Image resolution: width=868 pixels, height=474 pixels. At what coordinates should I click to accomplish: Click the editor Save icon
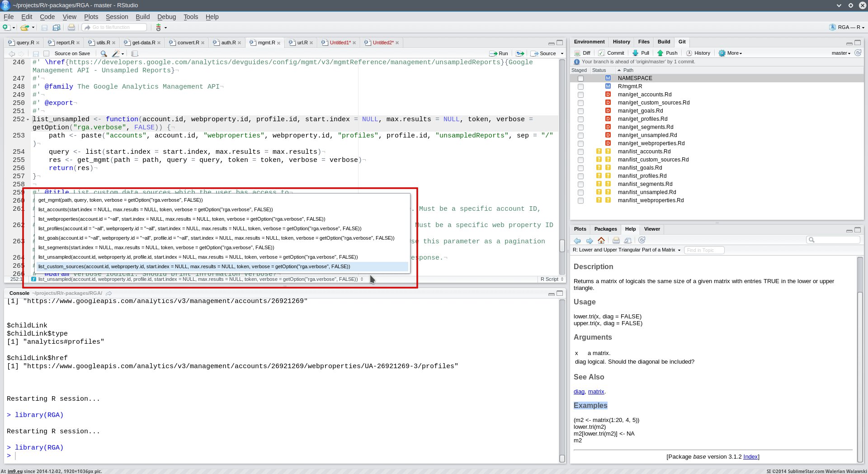tap(36, 53)
